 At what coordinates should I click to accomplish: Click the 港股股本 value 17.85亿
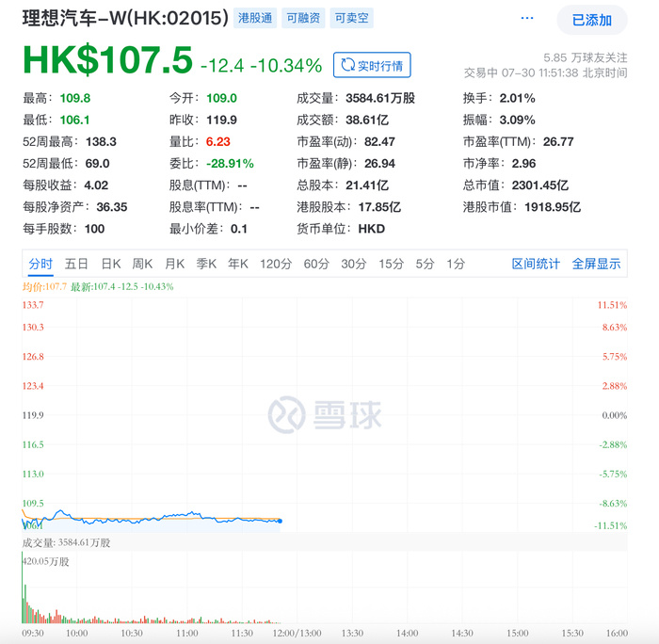(379, 207)
